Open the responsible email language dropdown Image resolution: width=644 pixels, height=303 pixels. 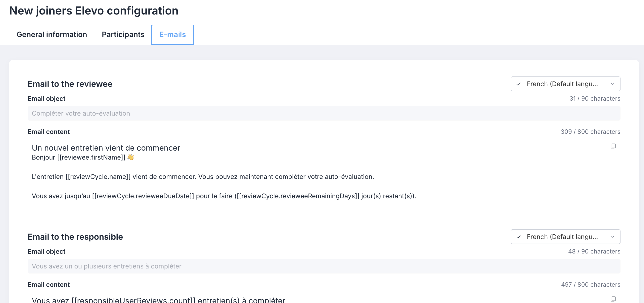(x=565, y=236)
